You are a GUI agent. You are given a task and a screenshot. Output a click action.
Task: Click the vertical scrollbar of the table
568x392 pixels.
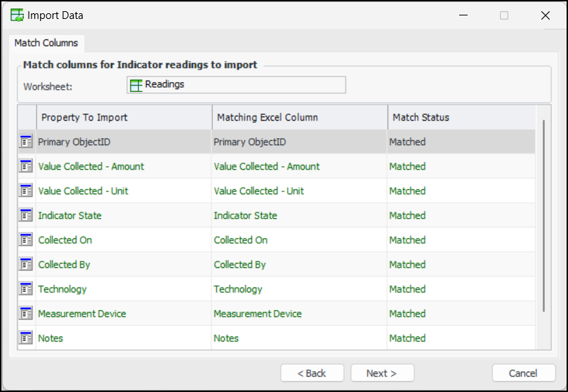pyautogui.click(x=543, y=216)
